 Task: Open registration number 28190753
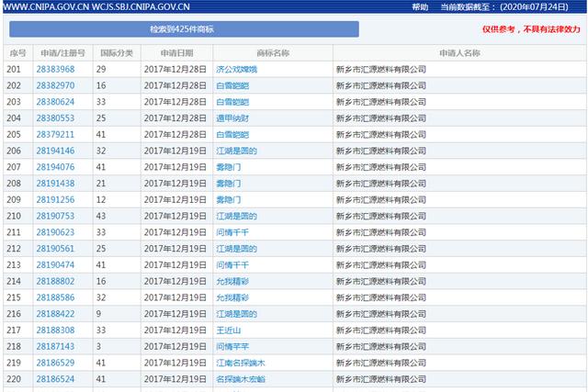pyautogui.click(x=55, y=216)
